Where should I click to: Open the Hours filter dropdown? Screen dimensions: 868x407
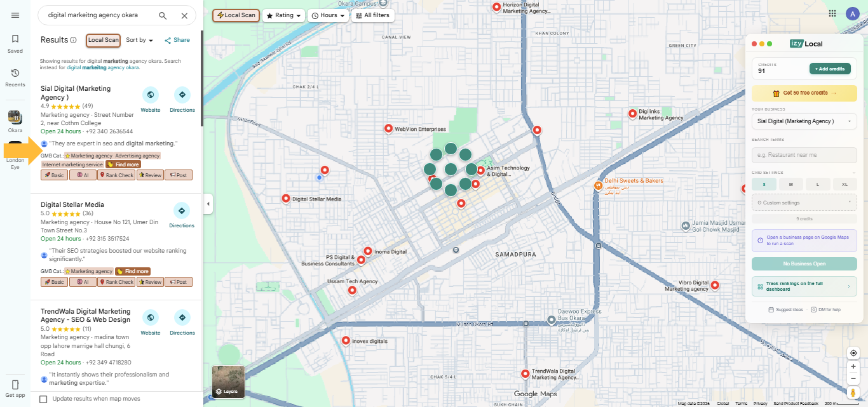pos(329,15)
